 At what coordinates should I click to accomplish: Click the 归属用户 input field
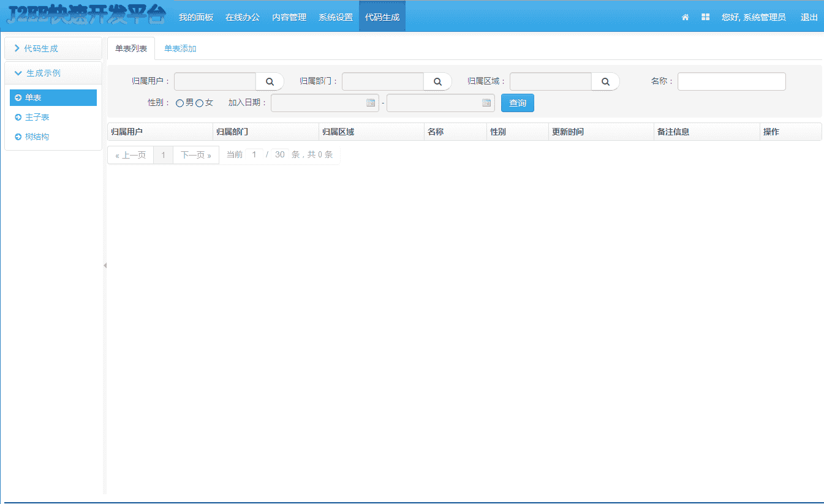(x=215, y=81)
